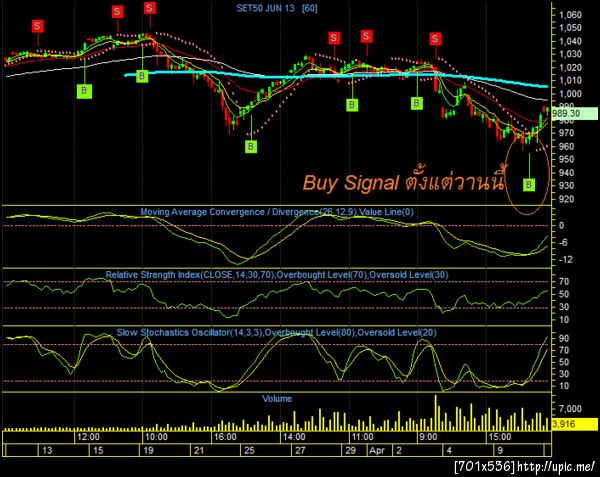Click the 90 stochastics axis value
600x477 pixels.
(564, 339)
